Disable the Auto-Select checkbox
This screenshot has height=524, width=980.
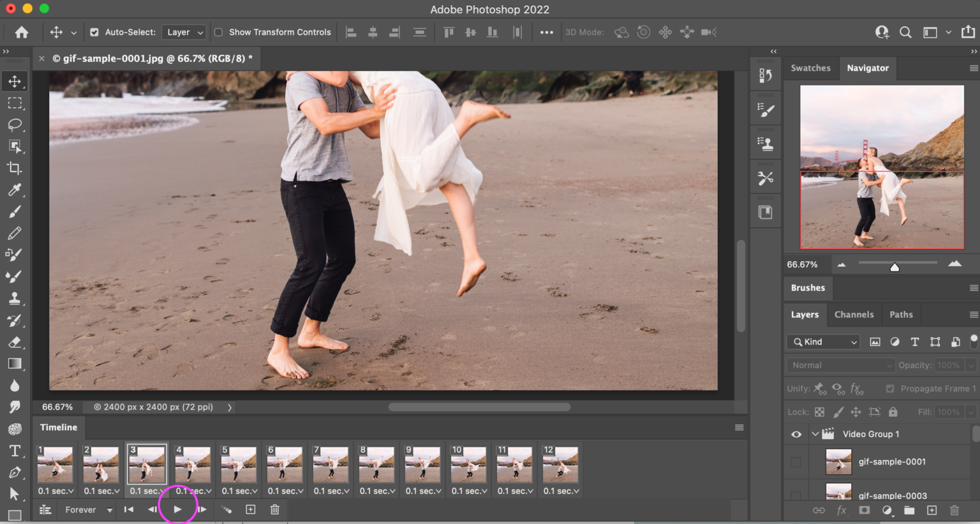pyautogui.click(x=94, y=32)
